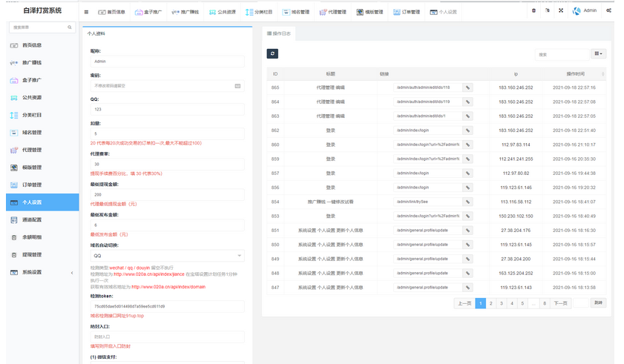Click the fullscreen icon in the top bar
Image resolution: width=624 pixels, height=364 pixels.
pyautogui.click(x=561, y=10)
